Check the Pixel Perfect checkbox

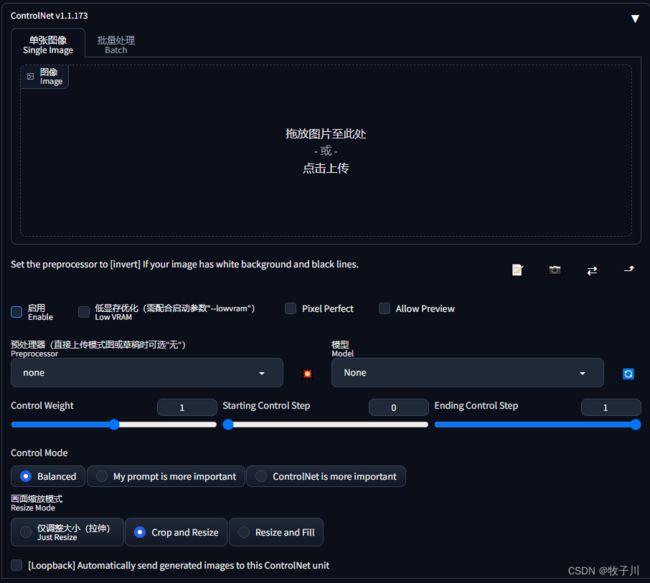click(291, 309)
